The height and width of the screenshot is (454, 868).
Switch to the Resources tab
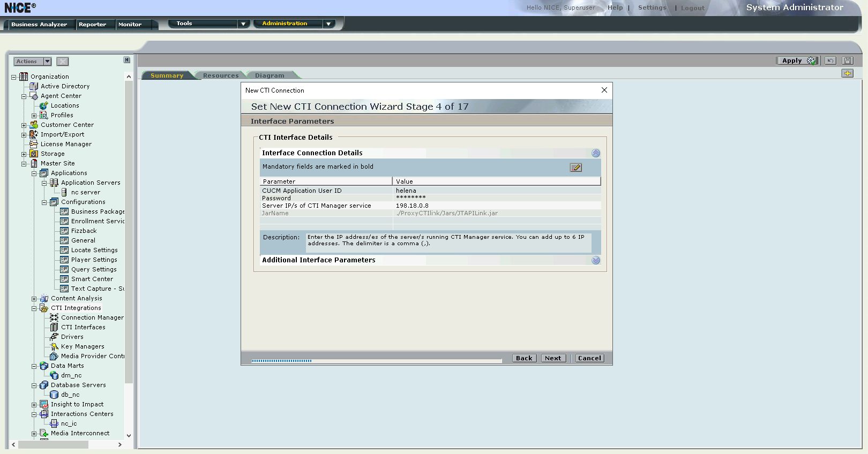(220, 75)
